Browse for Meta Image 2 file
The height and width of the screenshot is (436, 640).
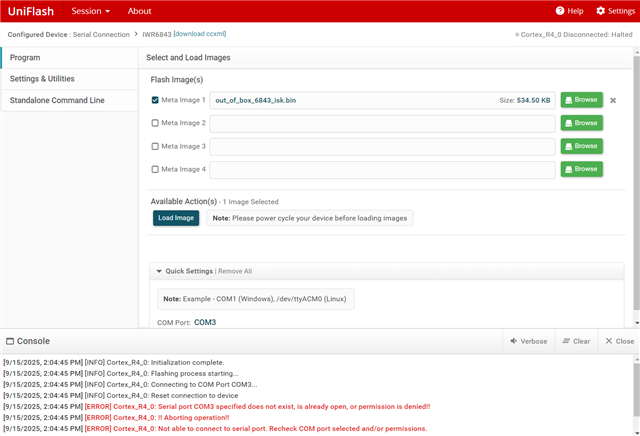pos(582,123)
